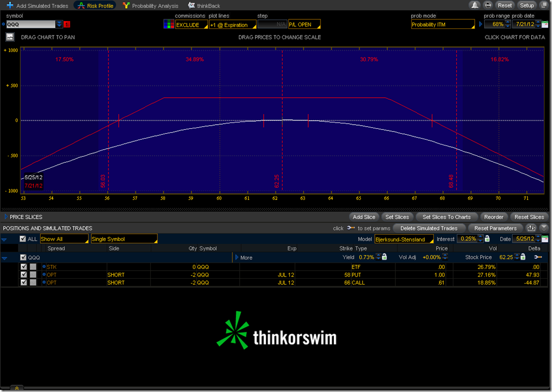The width and height of the screenshot is (552, 392).
Task: Click the Add Simulated Trades plus icon
Action: (10, 5)
